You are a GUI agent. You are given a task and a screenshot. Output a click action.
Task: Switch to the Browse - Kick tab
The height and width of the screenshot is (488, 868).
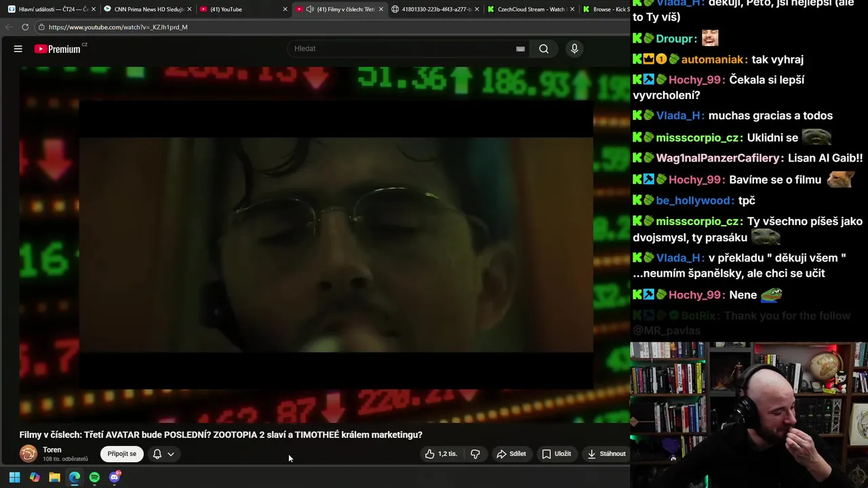click(x=606, y=9)
